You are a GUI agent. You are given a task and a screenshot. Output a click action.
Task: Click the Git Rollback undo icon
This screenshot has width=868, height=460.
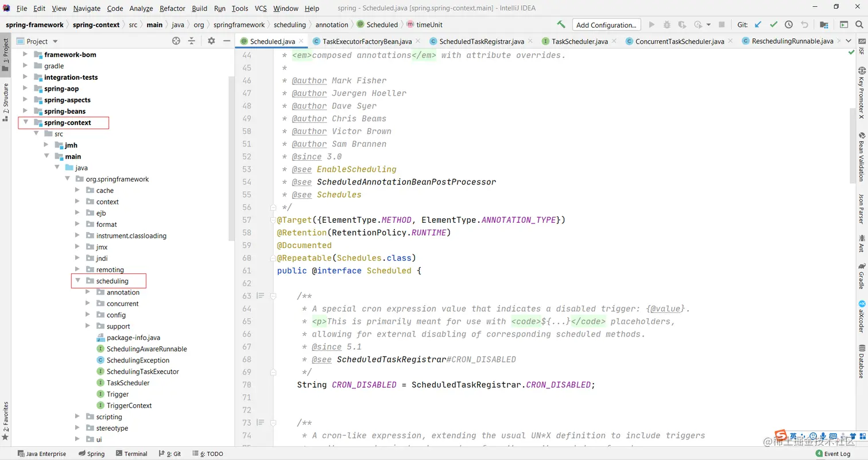pyautogui.click(x=804, y=25)
